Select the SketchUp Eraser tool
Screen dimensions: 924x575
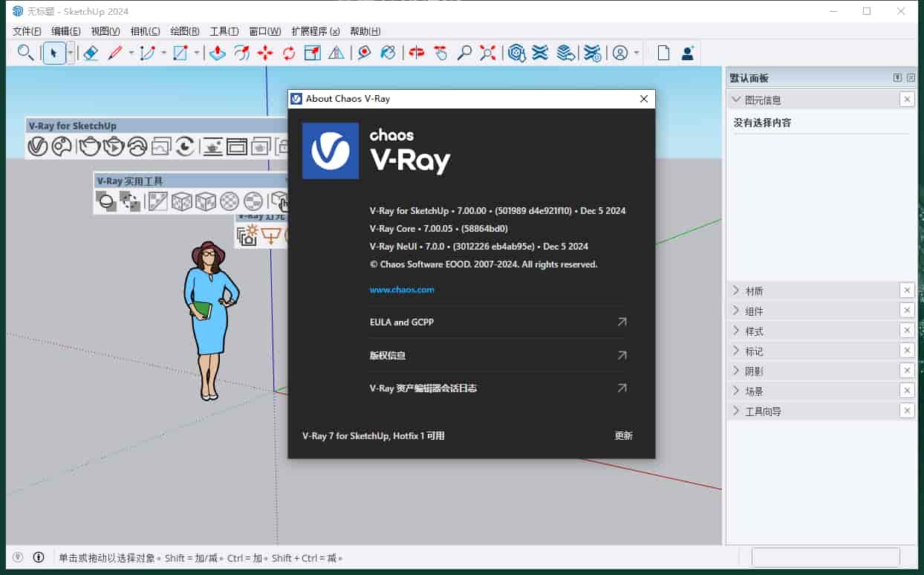(91, 53)
